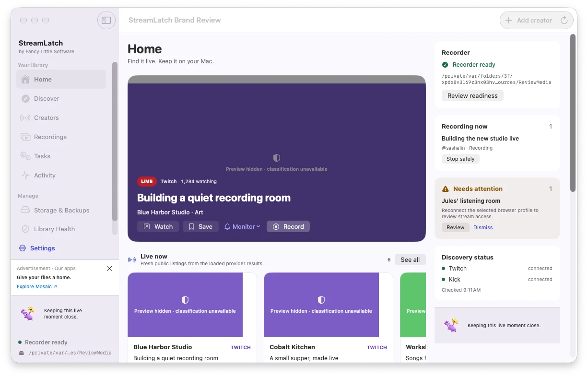588x377 pixels.
Task: Click the Storage & Backups drive icon
Action: point(25,210)
